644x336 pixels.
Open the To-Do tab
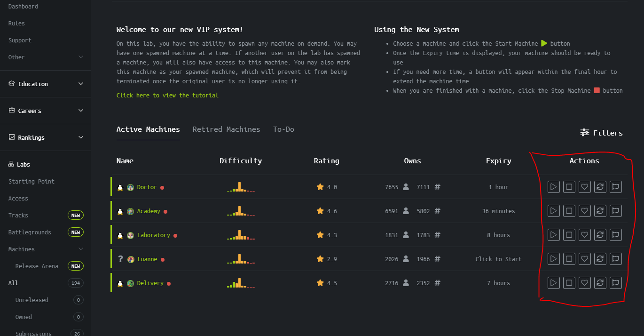click(x=283, y=129)
